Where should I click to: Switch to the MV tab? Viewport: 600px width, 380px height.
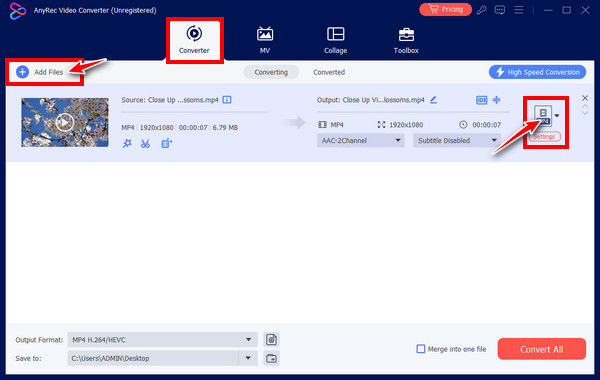[x=265, y=40]
